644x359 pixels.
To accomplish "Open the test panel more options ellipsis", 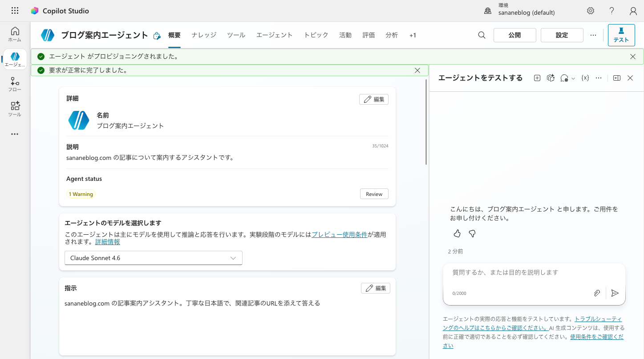I will [x=599, y=78].
